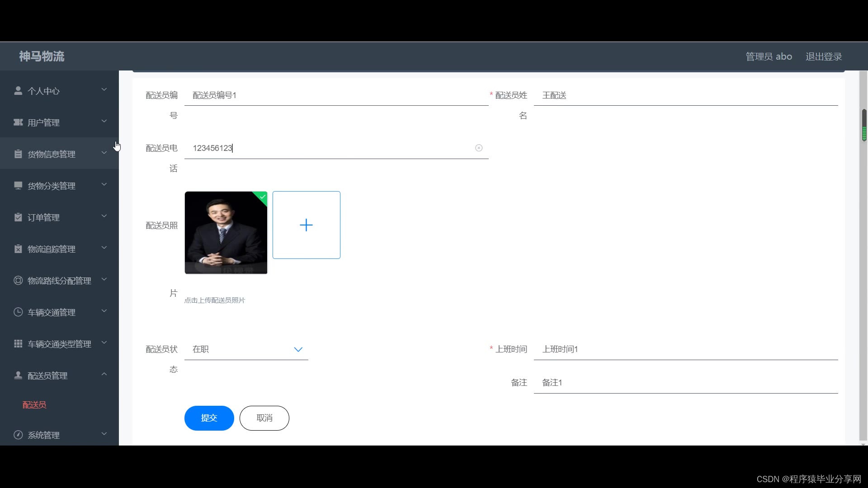The height and width of the screenshot is (488, 868).
Task: Collapse the 配送员管理 menu chevron
Action: pyautogui.click(x=104, y=374)
